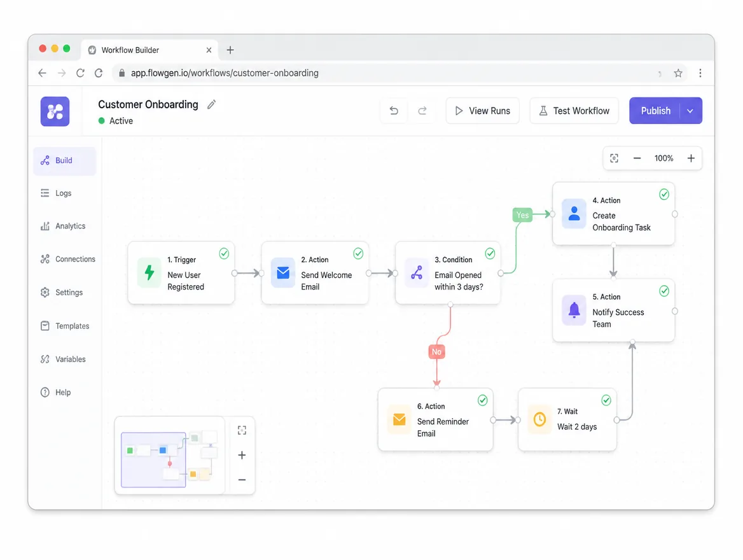Click the View Runs button
Image resolution: width=743 pixels, height=560 pixels.
482,111
